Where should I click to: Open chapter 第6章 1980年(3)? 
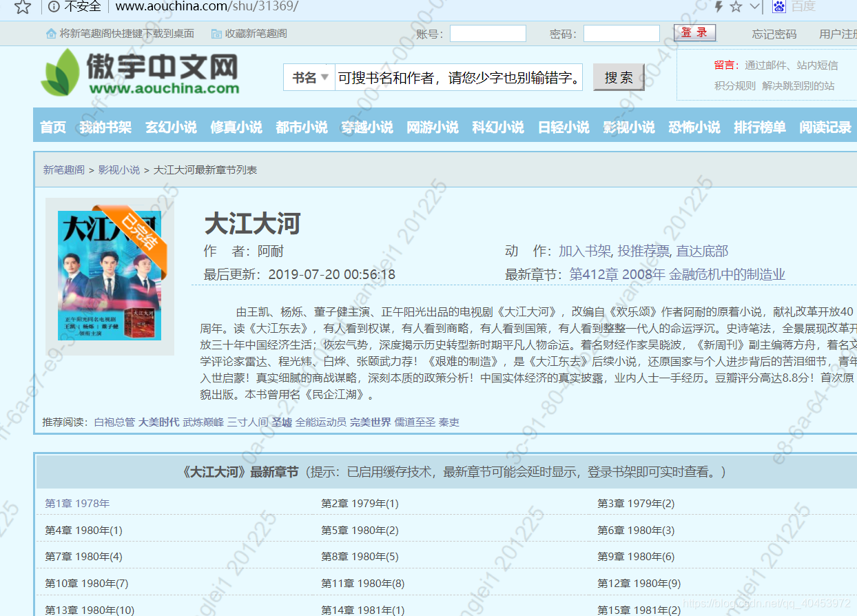coord(636,531)
